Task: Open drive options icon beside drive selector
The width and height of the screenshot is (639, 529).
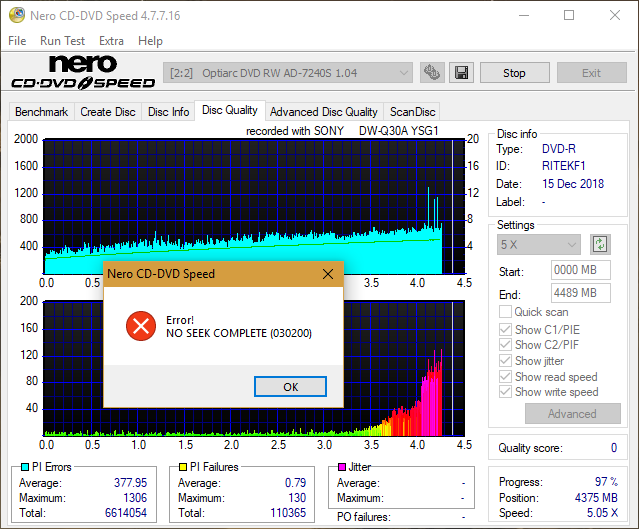Action: click(432, 73)
